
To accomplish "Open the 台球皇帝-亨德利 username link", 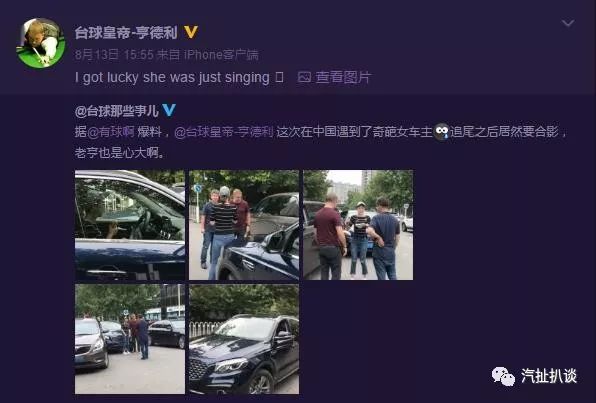I will coord(126,33).
